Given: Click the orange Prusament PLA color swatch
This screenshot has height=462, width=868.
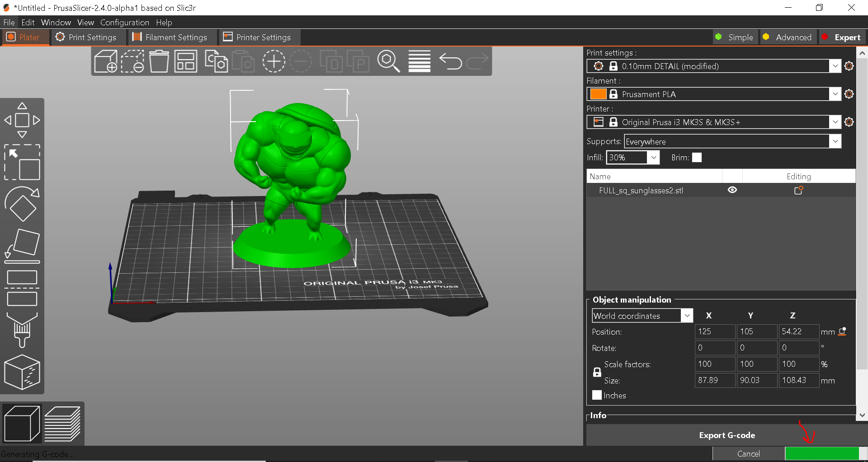Looking at the screenshot, I should click(x=598, y=94).
